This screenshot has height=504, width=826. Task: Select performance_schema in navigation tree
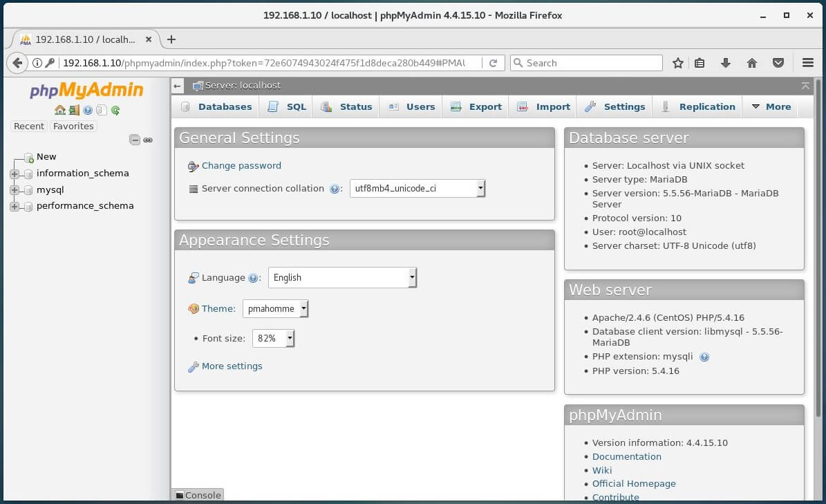pos(85,206)
